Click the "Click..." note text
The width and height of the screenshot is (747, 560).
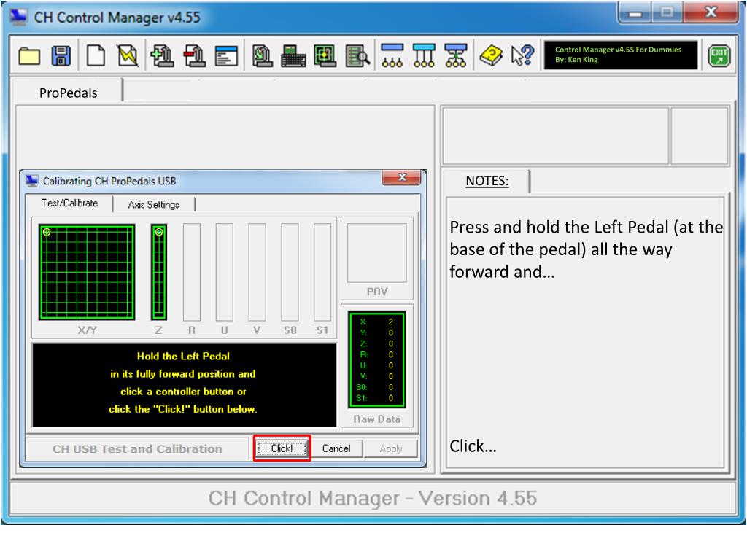(473, 446)
